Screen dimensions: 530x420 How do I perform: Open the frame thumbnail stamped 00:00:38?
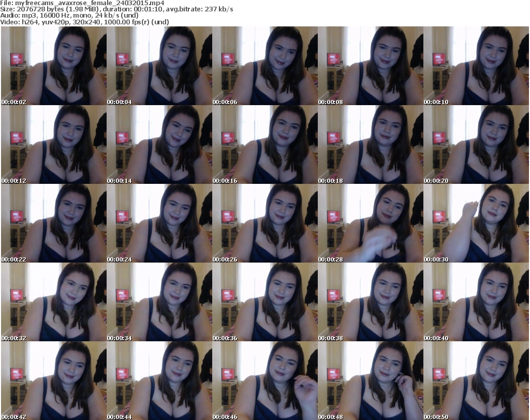[371, 302]
